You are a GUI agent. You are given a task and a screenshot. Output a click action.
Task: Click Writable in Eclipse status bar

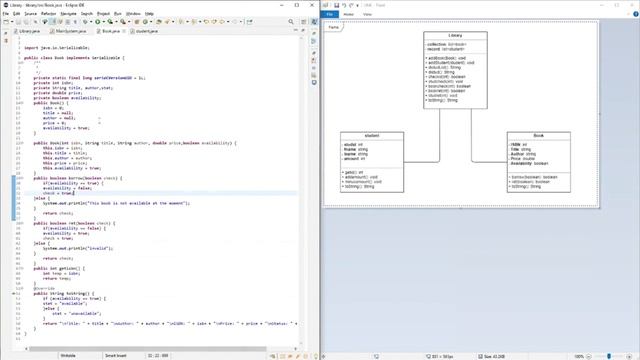click(68, 356)
